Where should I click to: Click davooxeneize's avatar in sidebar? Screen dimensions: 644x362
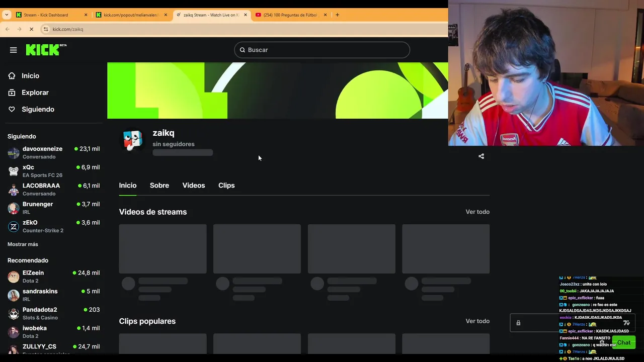coord(14,152)
